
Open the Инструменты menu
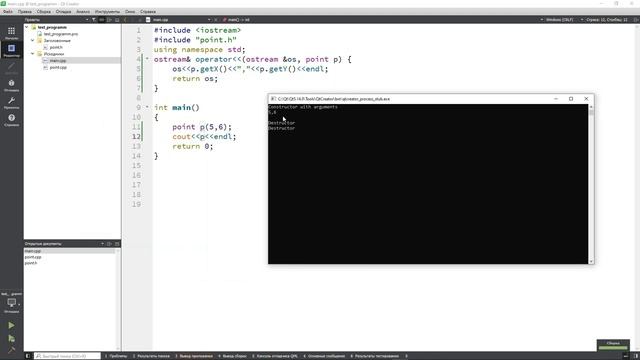tap(107, 12)
